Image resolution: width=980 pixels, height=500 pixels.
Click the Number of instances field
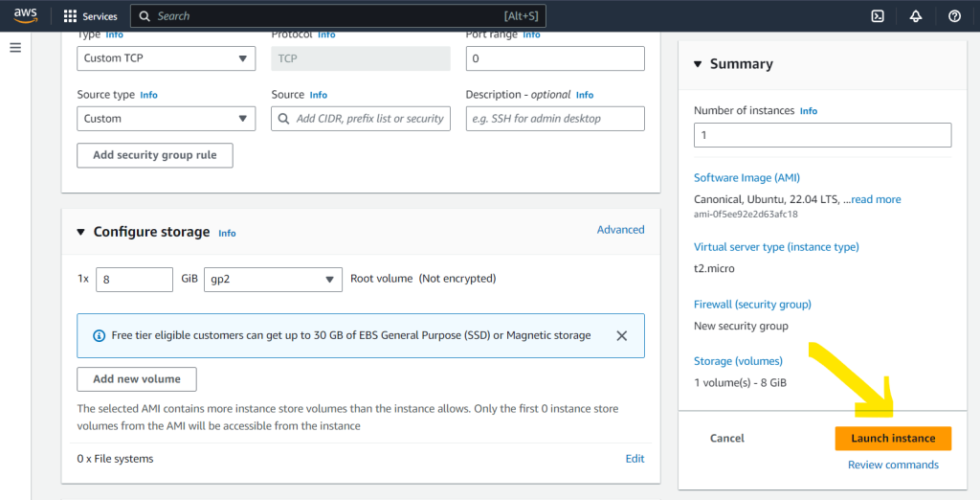[822, 135]
